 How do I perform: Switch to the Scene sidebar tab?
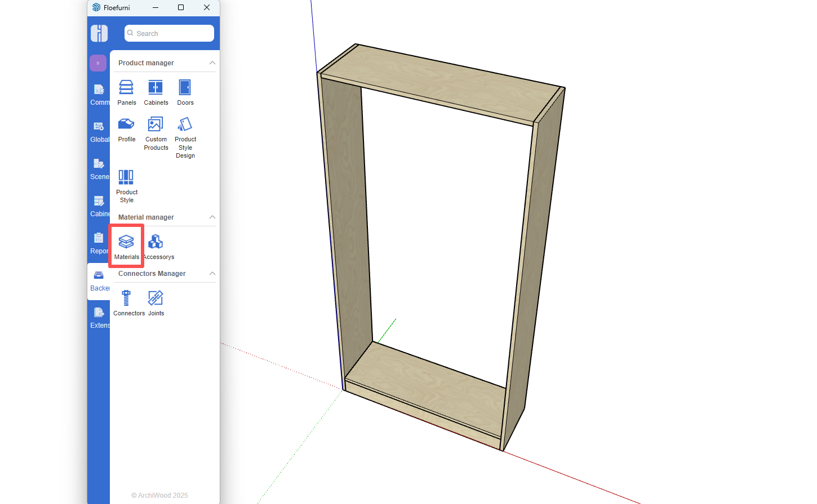[99, 169]
